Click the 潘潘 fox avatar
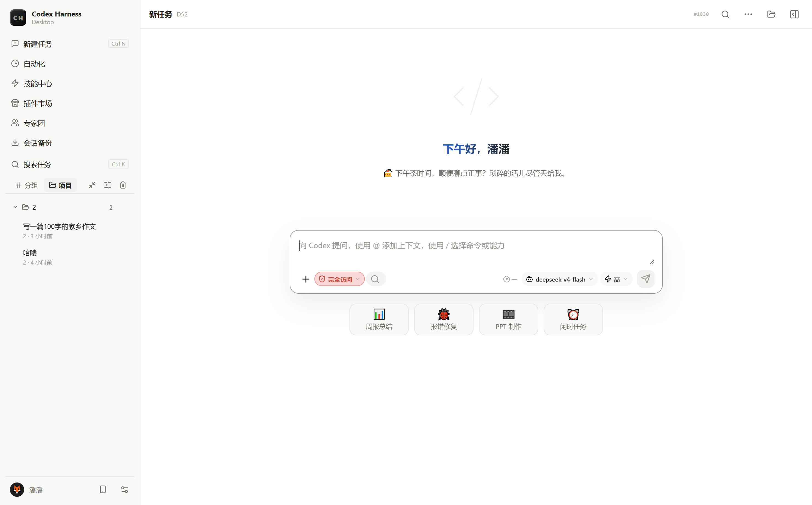 pos(17,490)
